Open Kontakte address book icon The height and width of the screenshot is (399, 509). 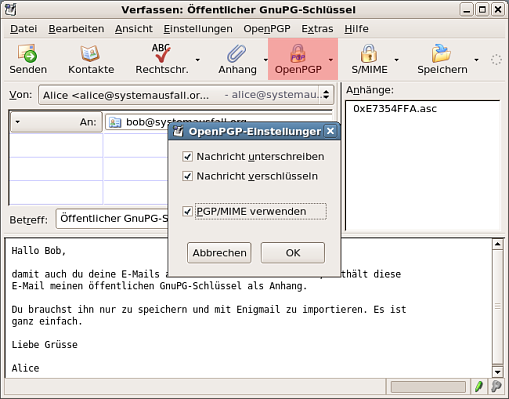pos(90,53)
